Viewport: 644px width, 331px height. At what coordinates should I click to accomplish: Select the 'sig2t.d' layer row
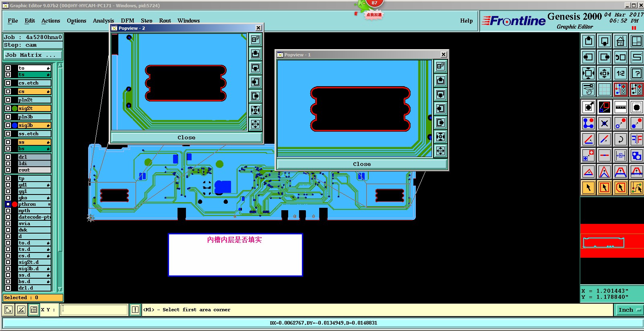(34, 262)
